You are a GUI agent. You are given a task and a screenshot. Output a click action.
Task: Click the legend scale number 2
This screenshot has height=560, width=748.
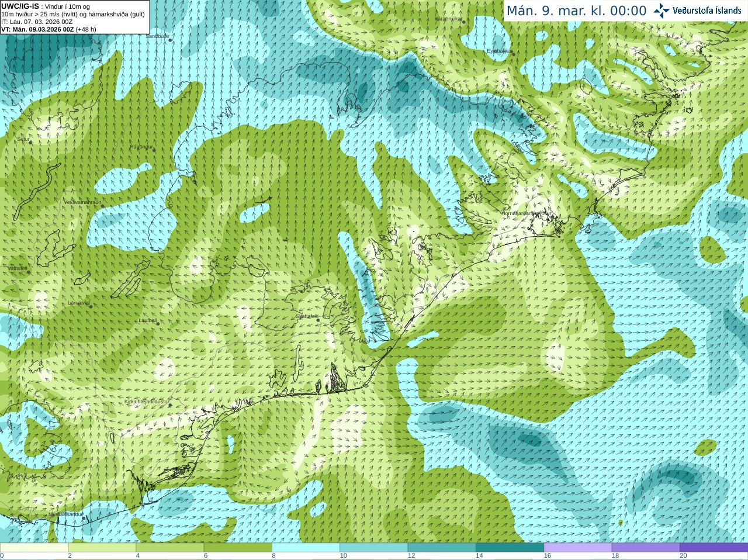70,556
